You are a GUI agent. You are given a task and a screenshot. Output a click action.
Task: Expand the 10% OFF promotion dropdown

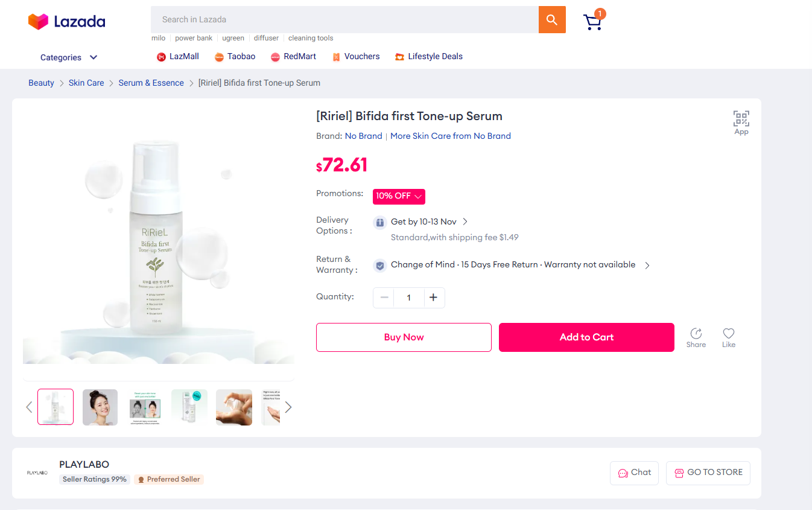[x=399, y=196]
